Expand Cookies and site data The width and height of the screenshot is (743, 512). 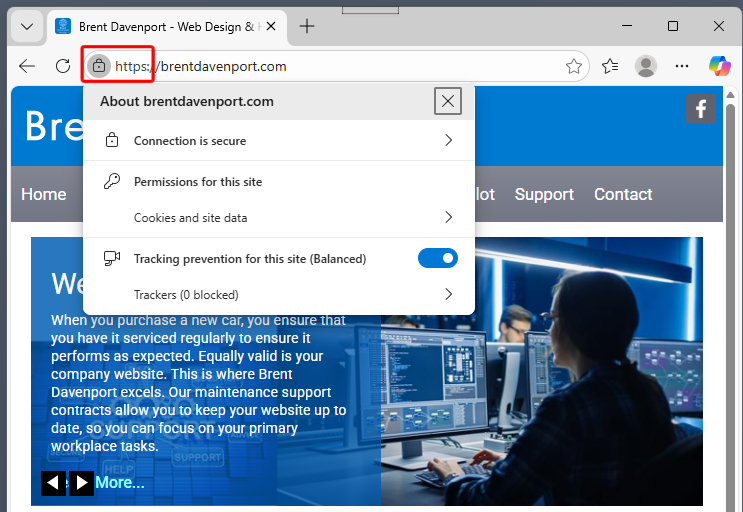(448, 217)
